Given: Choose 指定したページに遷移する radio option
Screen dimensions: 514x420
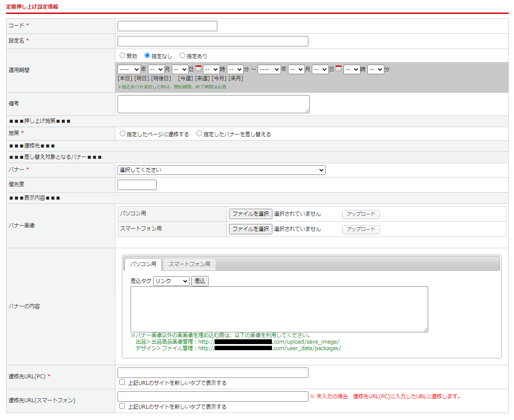Looking at the screenshot, I should (122, 134).
